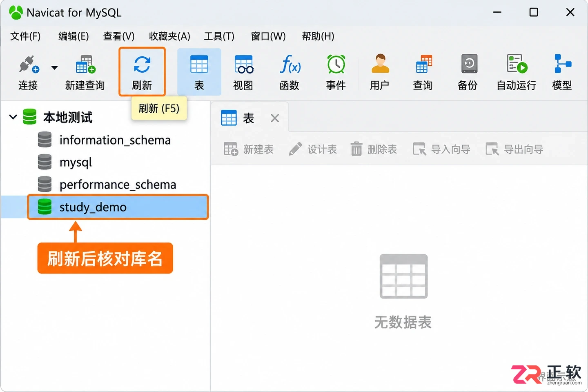The height and width of the screenshot is (392, 588).
Task: Click the Export Wizard (导出向导) button
Action: point(514,149)
